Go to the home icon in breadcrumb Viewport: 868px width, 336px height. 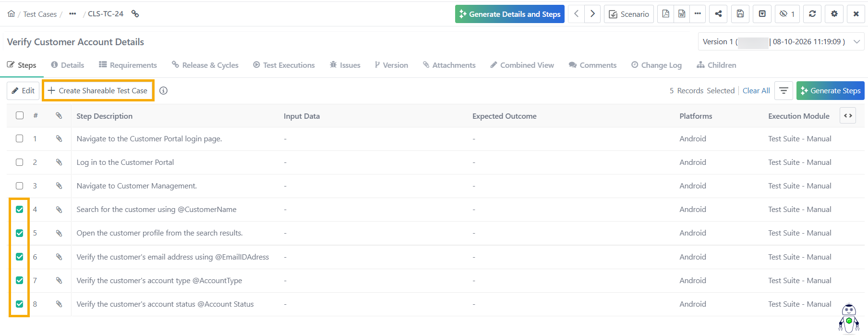coord(11,14)
